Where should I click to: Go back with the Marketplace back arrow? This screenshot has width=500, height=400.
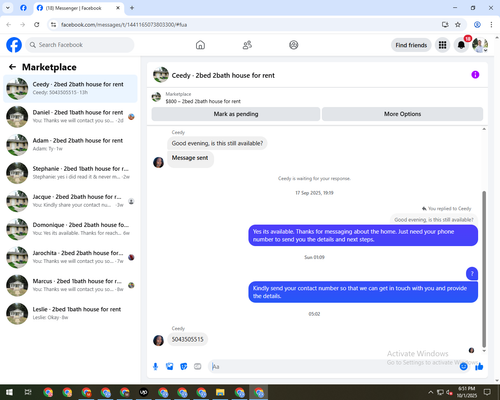click(x=12, y=67)
